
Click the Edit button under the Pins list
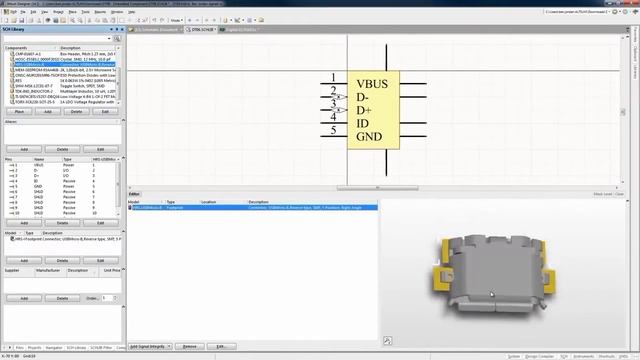point(100,223)
